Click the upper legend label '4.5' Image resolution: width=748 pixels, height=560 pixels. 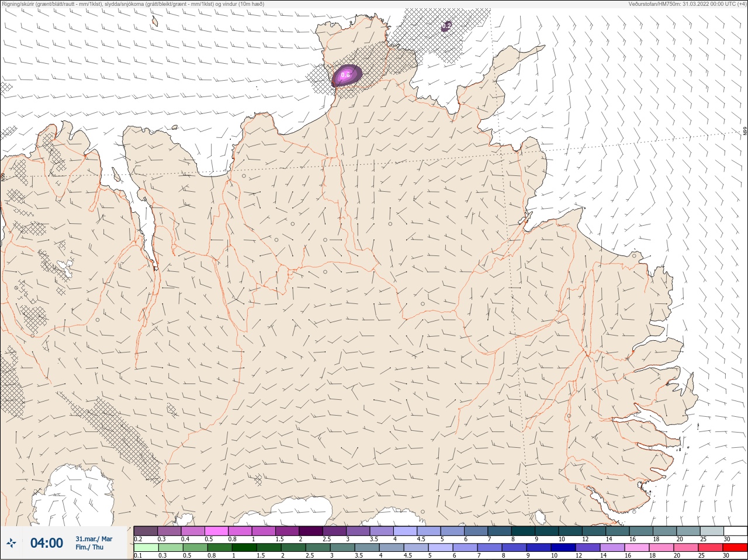pyautogui.click(x=421, y=539)
